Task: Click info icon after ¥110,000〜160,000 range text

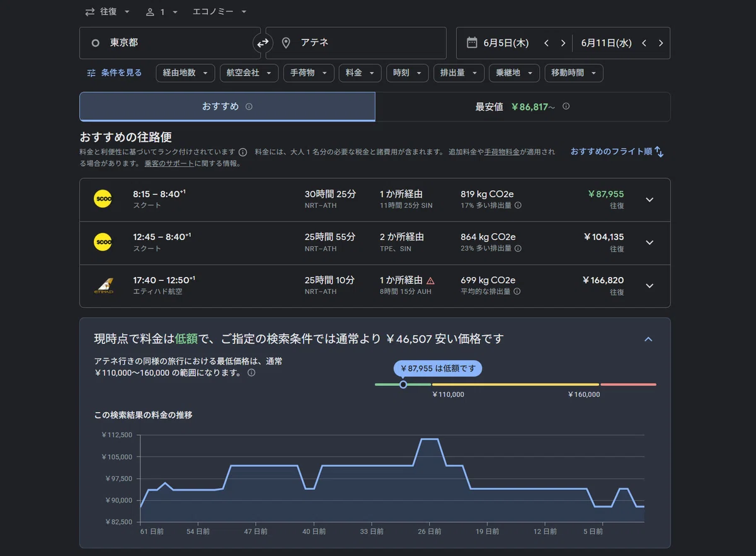Action: click(251, 373)
